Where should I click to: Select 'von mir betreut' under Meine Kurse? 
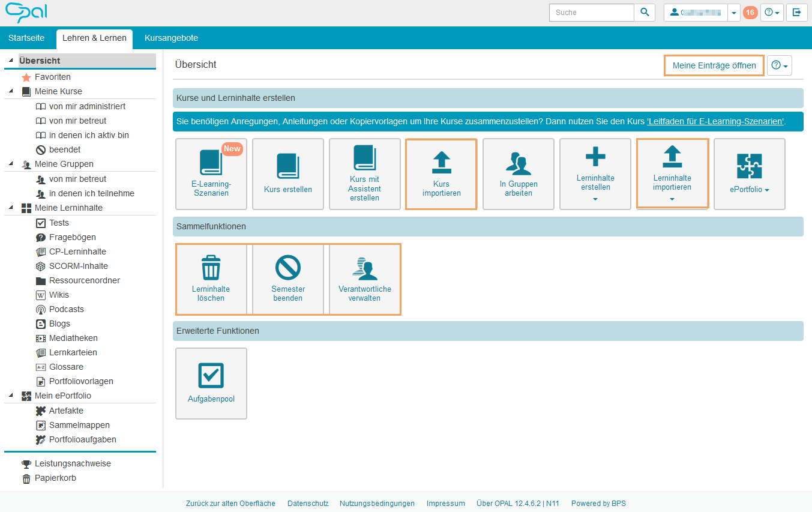tap(71, 121)
